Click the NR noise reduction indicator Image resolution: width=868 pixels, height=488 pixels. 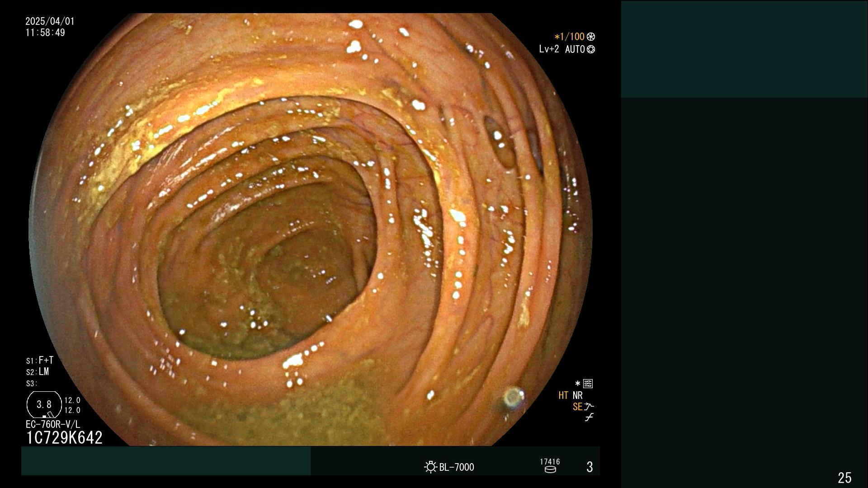577,395
